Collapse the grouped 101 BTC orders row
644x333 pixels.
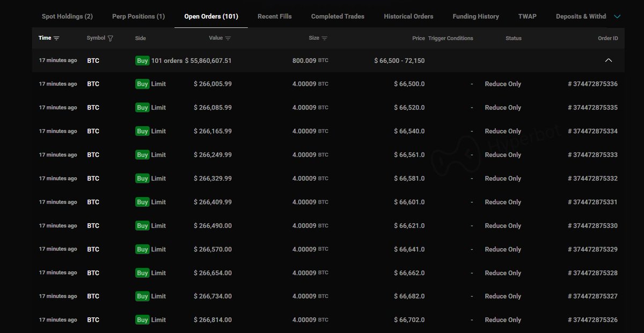(608, 61)
